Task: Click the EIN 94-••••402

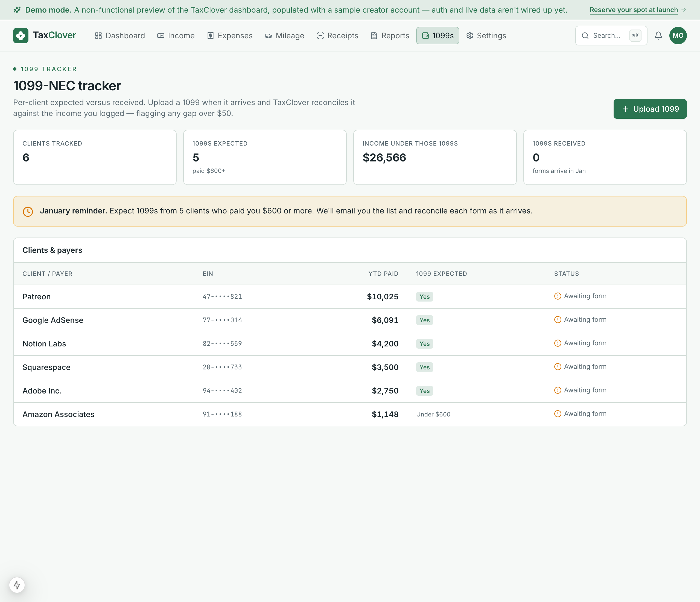Action: (x=222, y=391)
